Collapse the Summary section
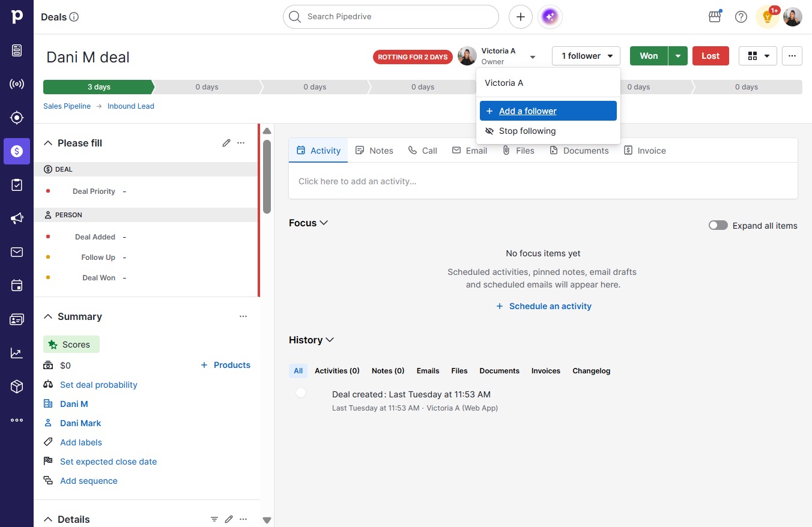This screenshot has width=812, height=527. pyautogui.click(x=48, y=316)
